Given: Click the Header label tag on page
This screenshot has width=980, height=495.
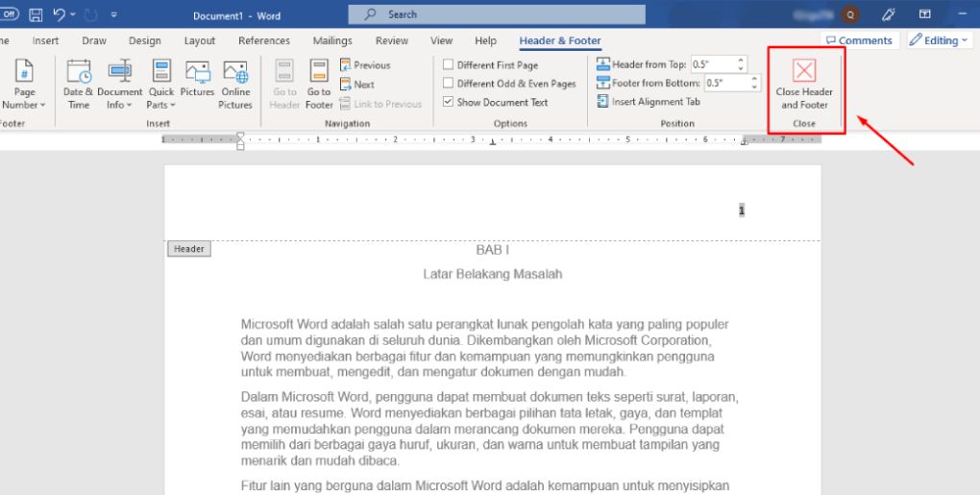Looking at the screenshot, I should (x=189, y=249).
